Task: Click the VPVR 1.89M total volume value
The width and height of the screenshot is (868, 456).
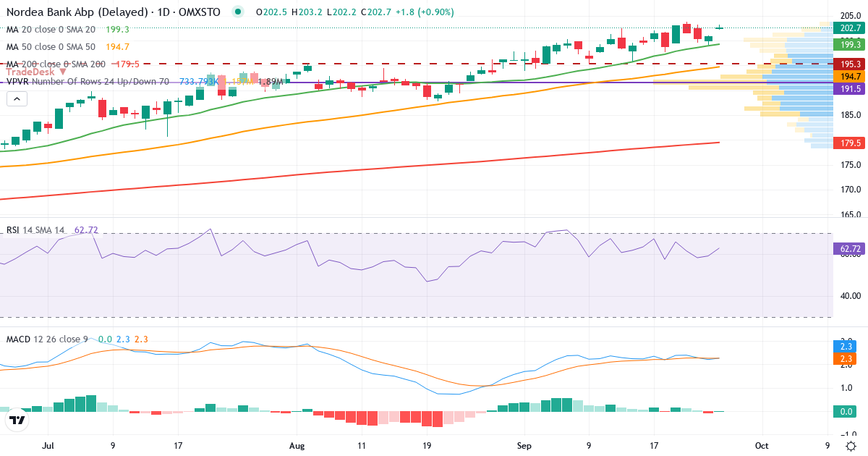Action: tap(270, 82)
